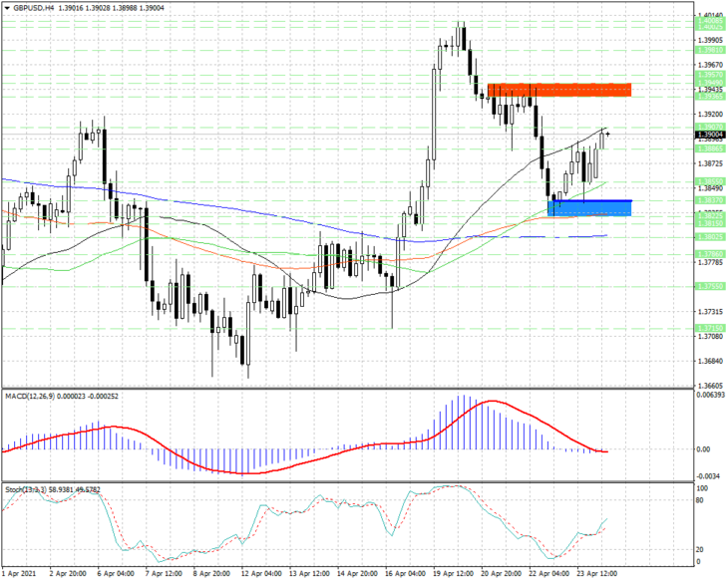Click the crosshair marker at latest candle
728x582 pixels.
[607, 135]
